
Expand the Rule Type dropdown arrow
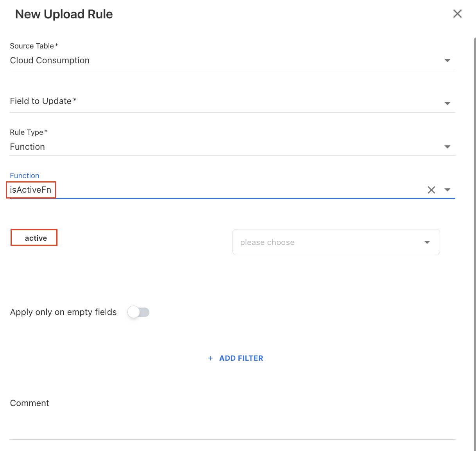447,147
